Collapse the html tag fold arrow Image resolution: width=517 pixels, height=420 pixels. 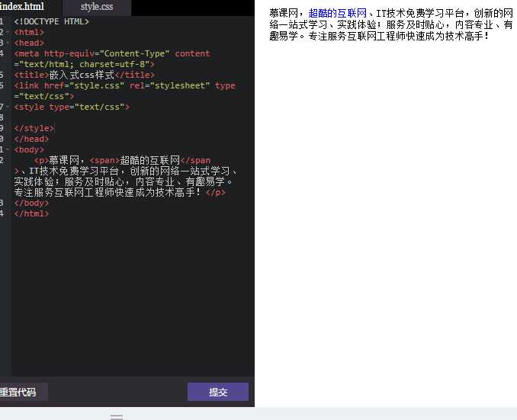(x=8, y=32)
